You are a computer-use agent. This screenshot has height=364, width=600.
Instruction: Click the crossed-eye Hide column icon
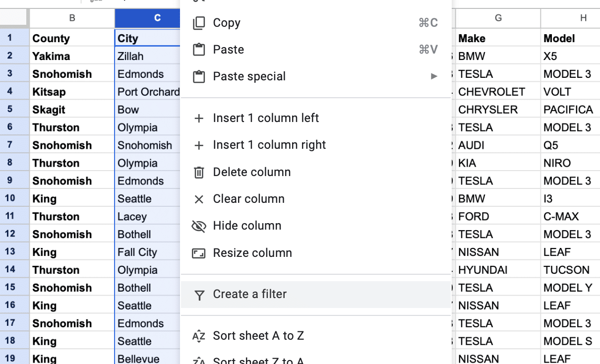199,226
